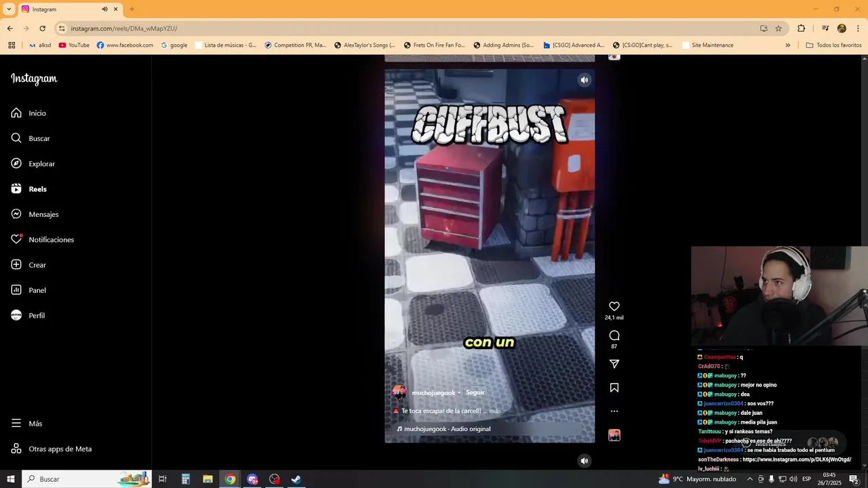Reload the Instagram page
868x488 pixels.
pyautogui.click(x=42, y=28)
